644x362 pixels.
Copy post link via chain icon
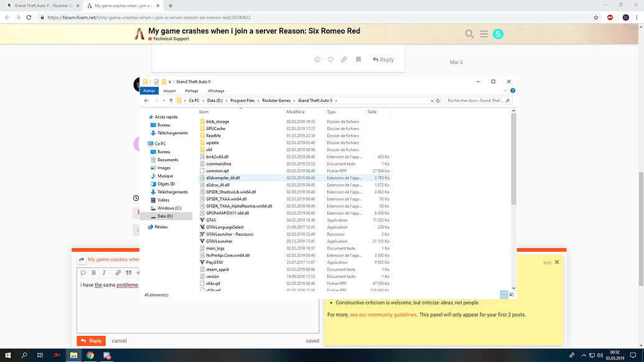coord(344,60)
